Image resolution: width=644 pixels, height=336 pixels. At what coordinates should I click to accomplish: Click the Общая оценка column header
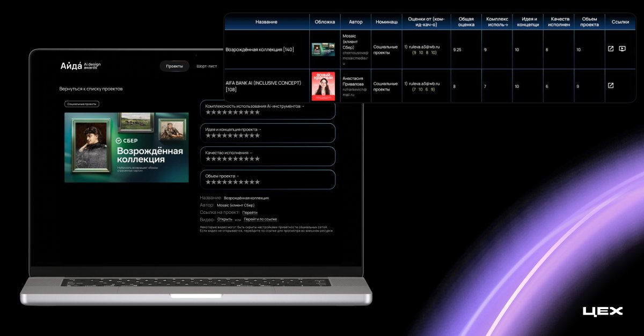(466, 22)
